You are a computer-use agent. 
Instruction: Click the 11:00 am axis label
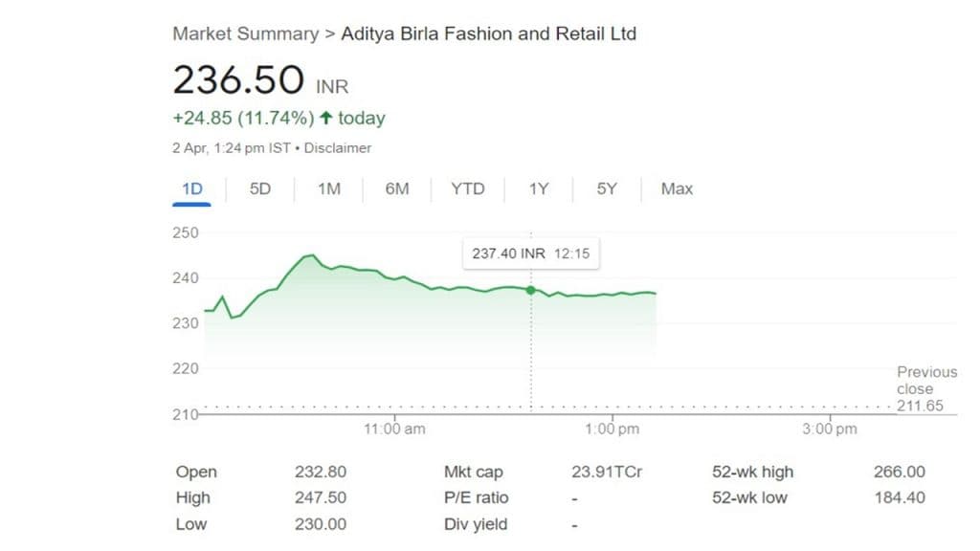pyautogui.click(x=394, y=430)
